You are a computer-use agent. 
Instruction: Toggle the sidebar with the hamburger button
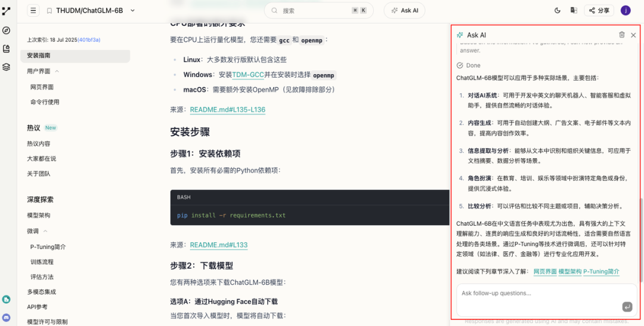[x=33, y=11]
